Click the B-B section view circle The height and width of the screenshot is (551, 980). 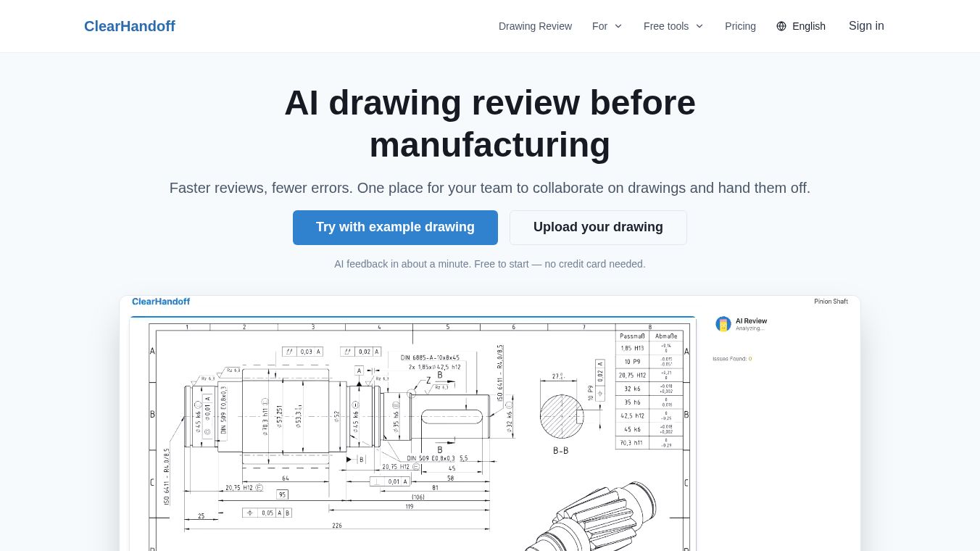click(x=562, y=416)
